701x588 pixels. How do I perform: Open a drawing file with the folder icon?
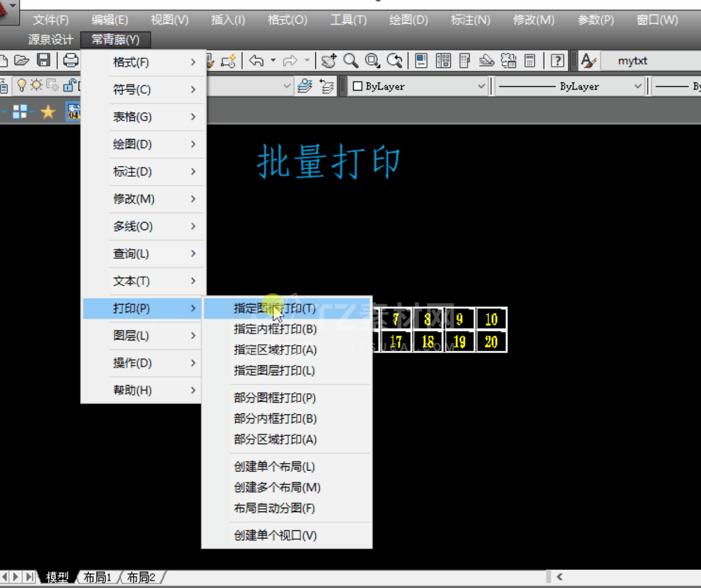pos(22,60)
